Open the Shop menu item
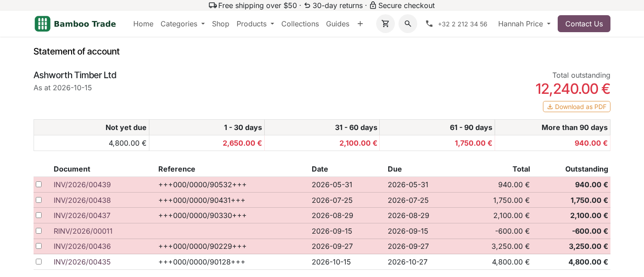The width and height of the screenshot is (644, 277). pos(220,24)
